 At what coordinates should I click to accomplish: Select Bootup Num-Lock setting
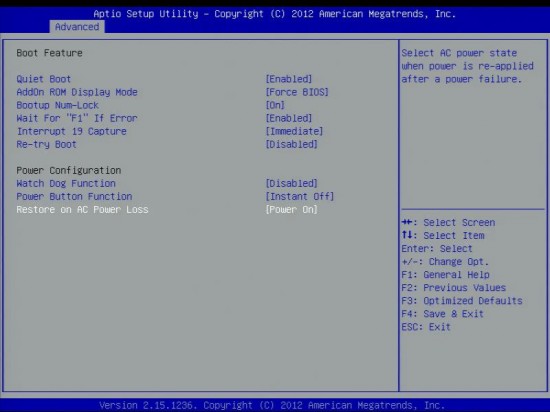click(58, 105)
